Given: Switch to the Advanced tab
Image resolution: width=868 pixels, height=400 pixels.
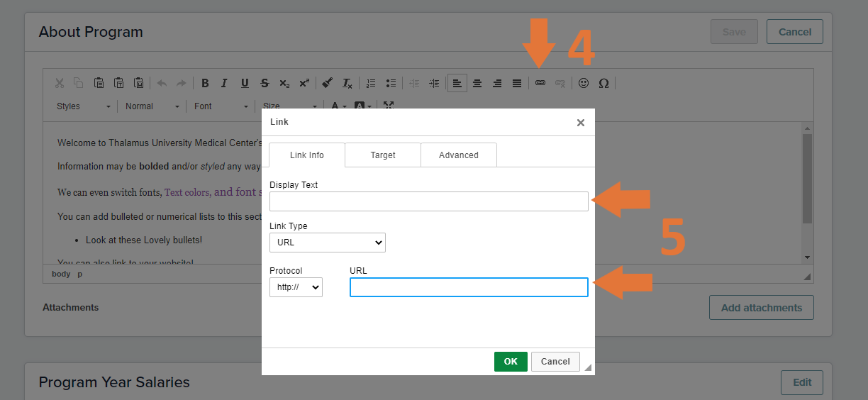Looking at the screenshot, I should pos(459,155).
